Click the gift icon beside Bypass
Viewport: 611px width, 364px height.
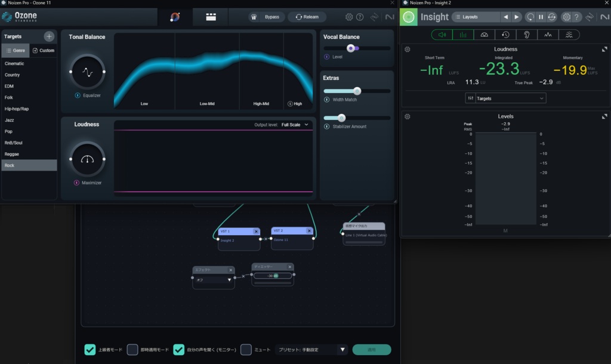pyautogui.click(x=254, y=17)
